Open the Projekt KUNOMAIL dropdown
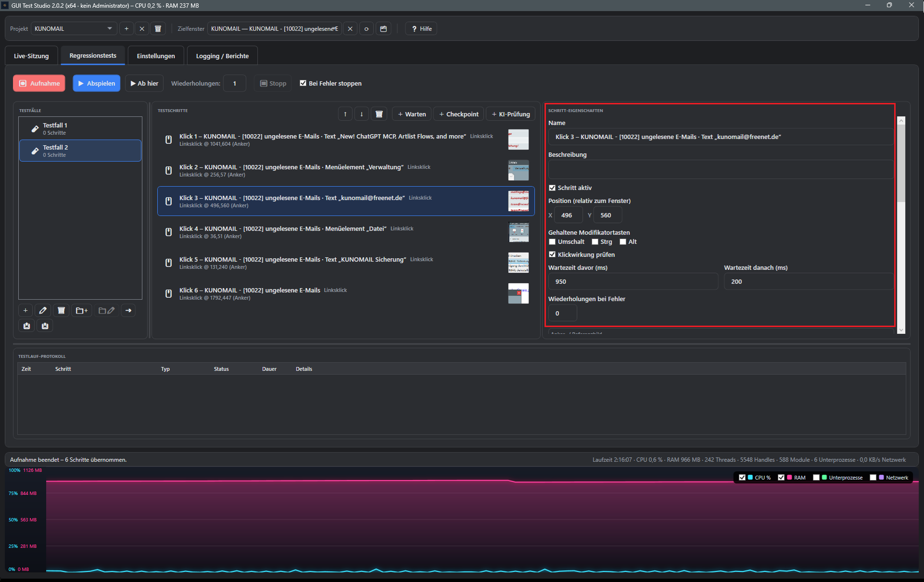The height and width of the screenshot is (582, 924). coord(74,29)
